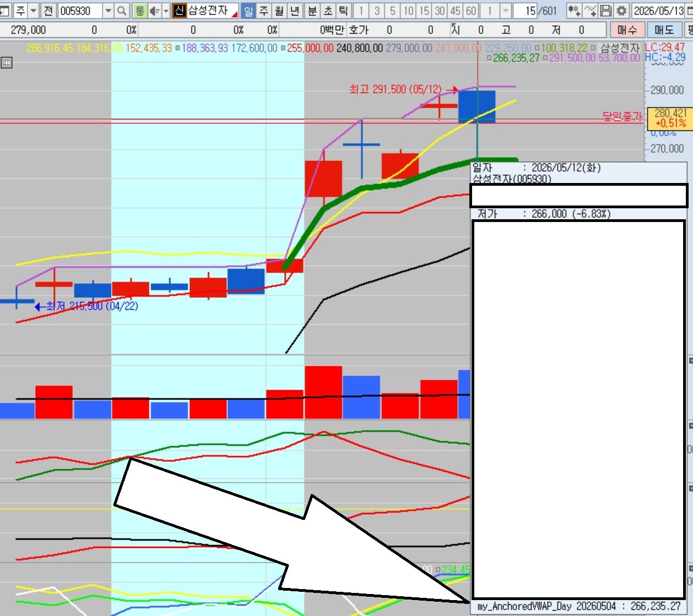
Task: Choose the 5 interval button
Action: click(x=392, y=10)
